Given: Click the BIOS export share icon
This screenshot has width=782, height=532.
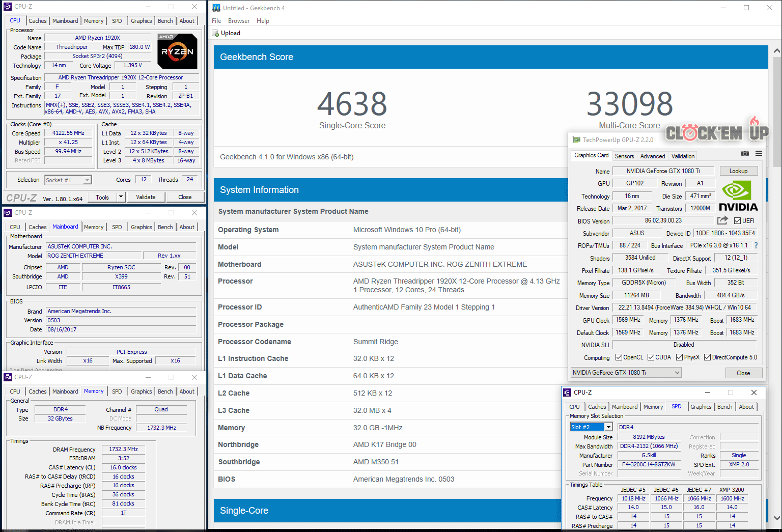Looking at the screenshot, I should [x=722, y=220].
